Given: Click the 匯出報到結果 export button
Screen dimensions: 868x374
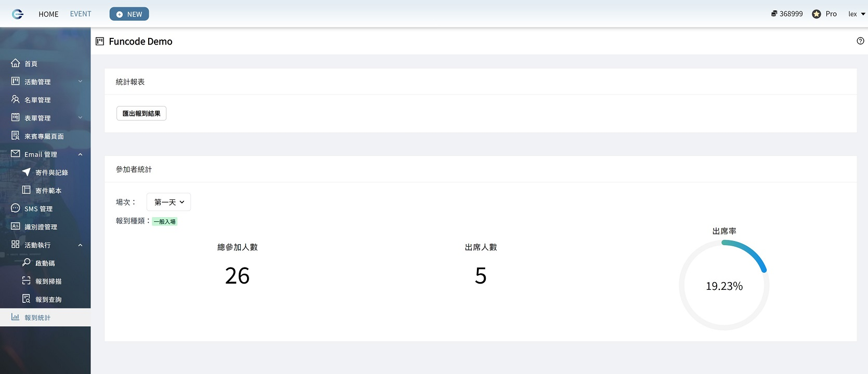Looking at the screenshot, I should pyautogui.click(x=141, y=113).
